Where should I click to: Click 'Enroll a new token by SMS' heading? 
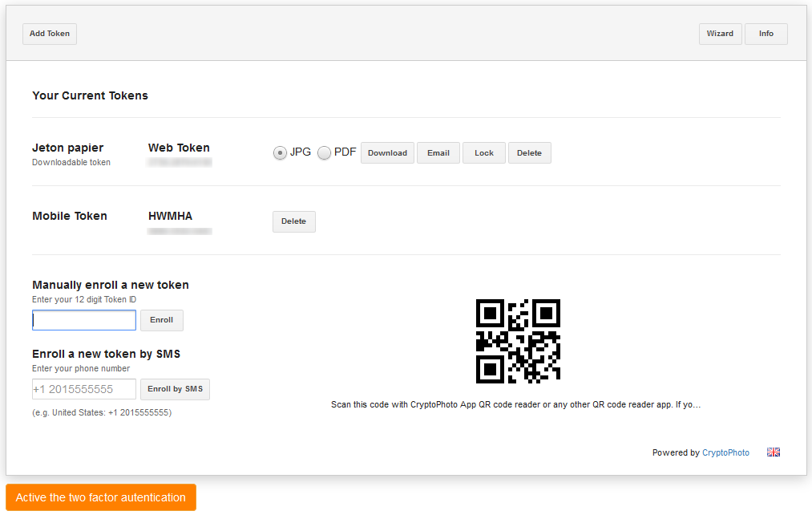(106, 354)
